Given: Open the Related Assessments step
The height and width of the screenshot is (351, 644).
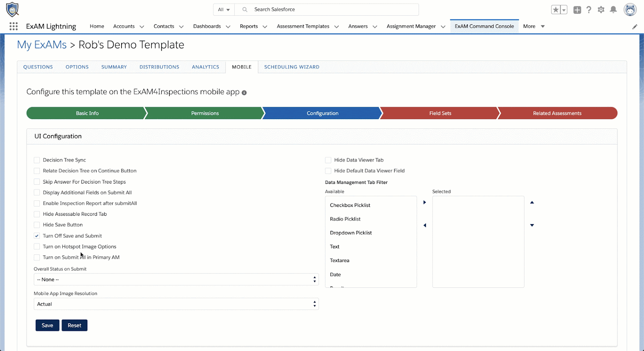Looking at the screenshot, I should 558,114.
